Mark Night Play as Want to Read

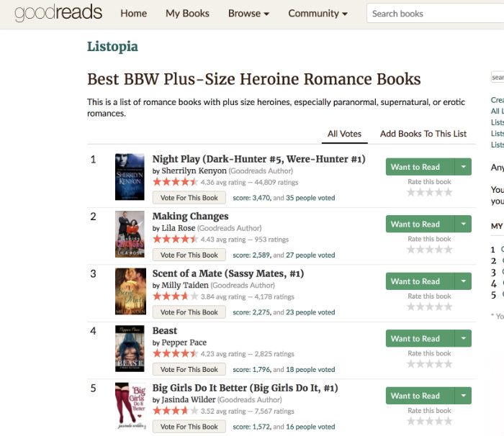tap(420, 167)
